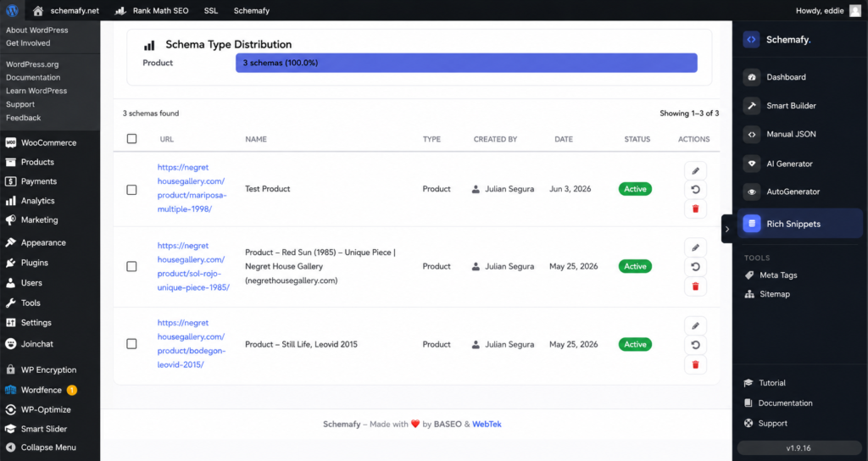The width and height of the screenshot is (868, 461).
Task: Check the Still Life row checkbox
Action: [x=131, y=344]
